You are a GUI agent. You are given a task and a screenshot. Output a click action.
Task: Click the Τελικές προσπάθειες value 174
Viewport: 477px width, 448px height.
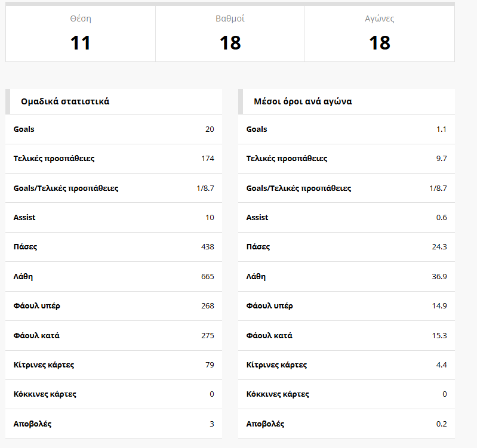tap(208, 159)
